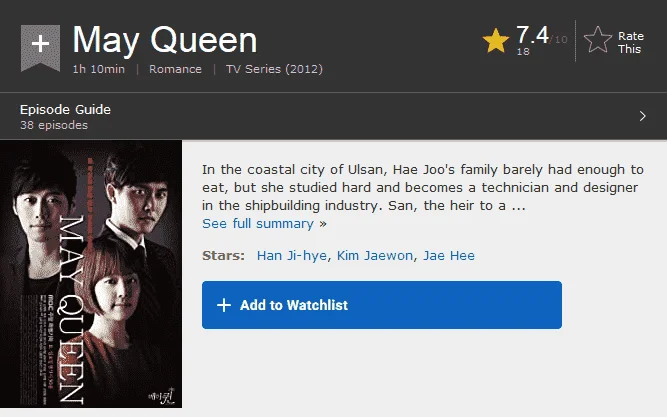
Task: Click the empty Rate This star
Action: [x=598, y=40]
